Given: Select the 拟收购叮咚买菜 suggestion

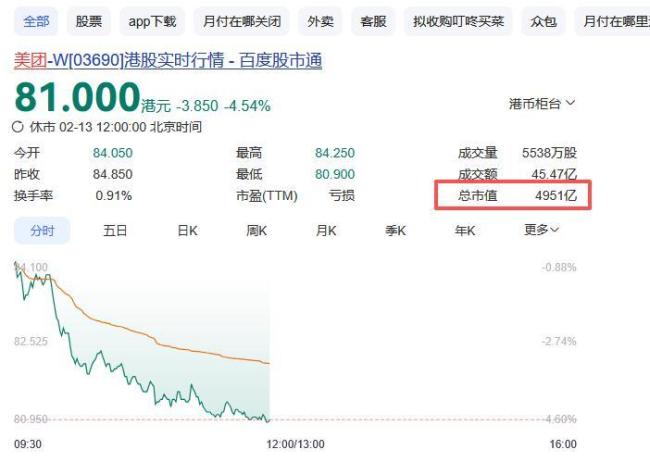Looking at the screenshot, I should click(x=458, y=21).
